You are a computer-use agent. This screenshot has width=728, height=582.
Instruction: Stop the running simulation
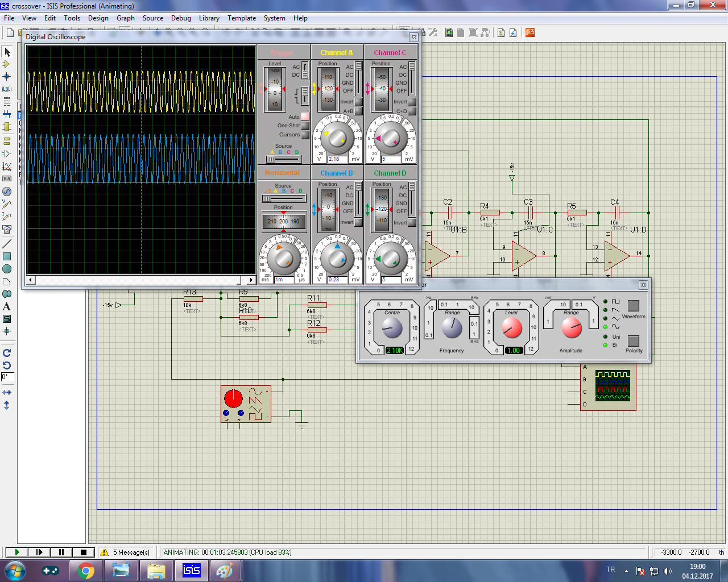coord(84,552)
